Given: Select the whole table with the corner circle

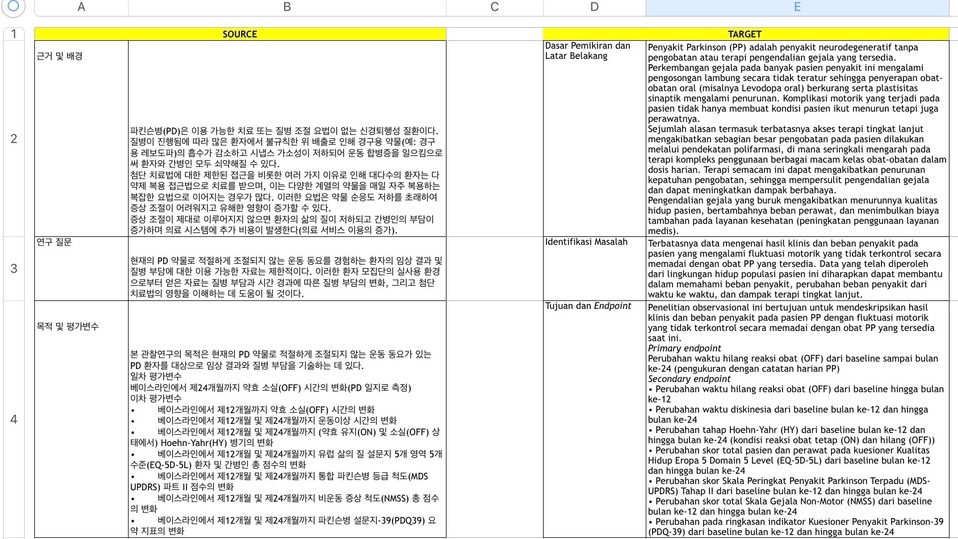Looking at the screenshot, I should coord(13,6).
